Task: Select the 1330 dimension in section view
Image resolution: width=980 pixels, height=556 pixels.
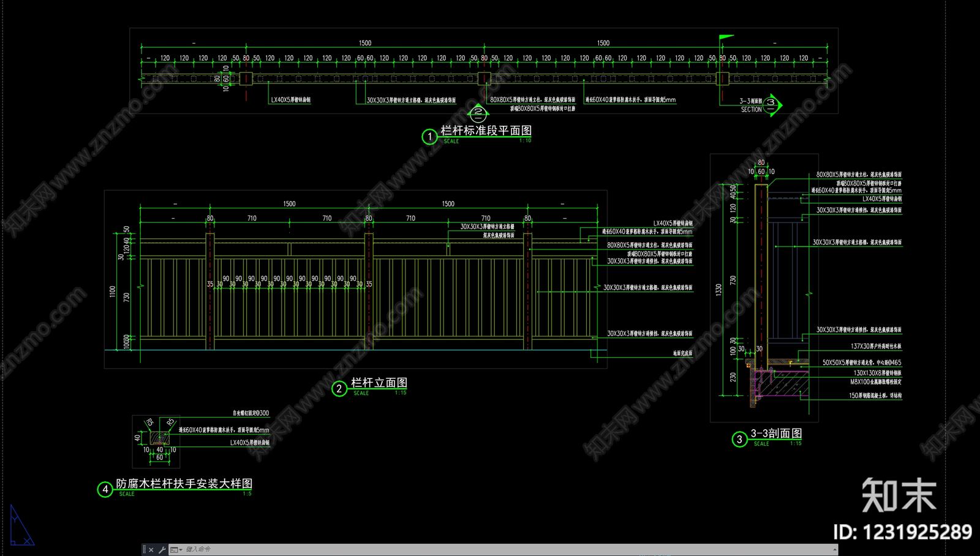Action: (718, 290)
